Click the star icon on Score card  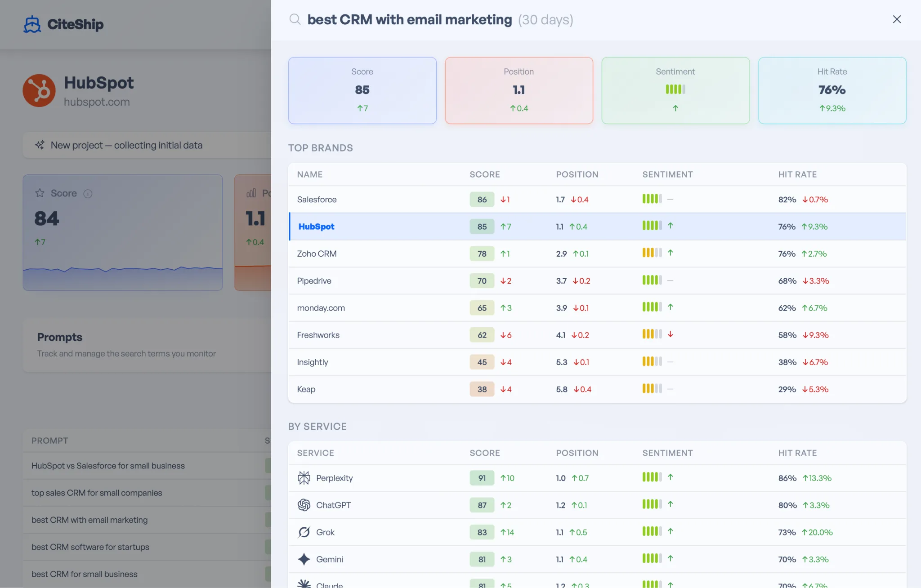pos(40,193)
